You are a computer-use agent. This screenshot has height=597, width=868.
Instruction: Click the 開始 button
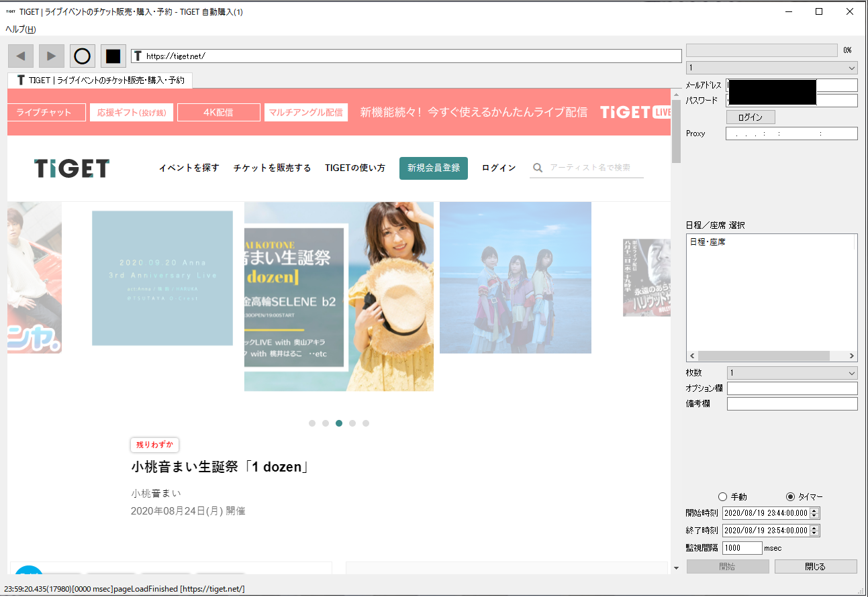(x=728, y=567)
